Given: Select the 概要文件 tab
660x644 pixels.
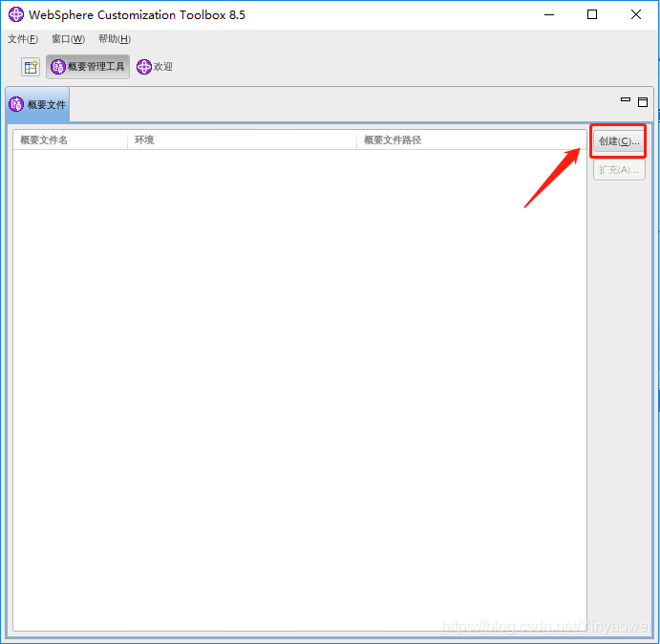Looking at the screenshot, I should tap(38, 104).
